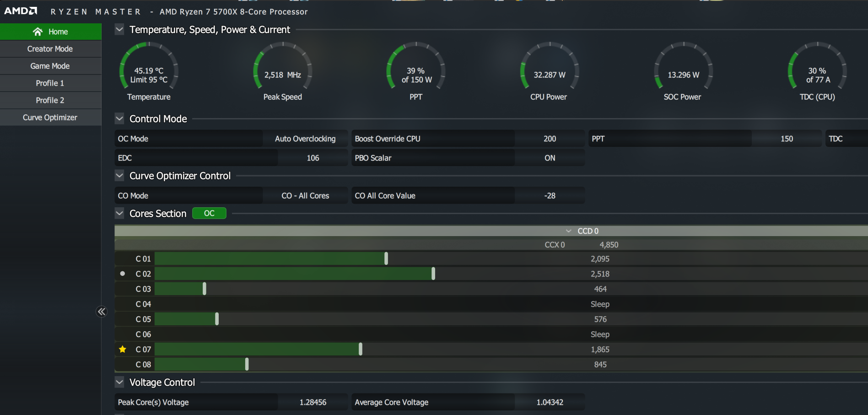Click C 07 frequency reading 1,865
The image size is (868, 415).
(x=600, y=350)
